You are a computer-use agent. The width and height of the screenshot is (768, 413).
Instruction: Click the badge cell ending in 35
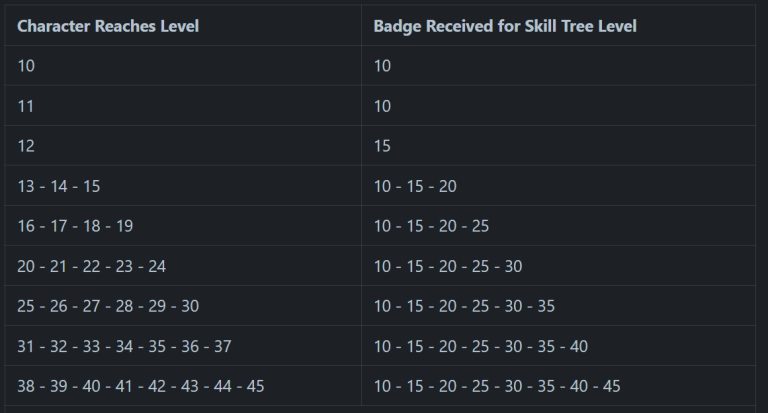(558, 306)
